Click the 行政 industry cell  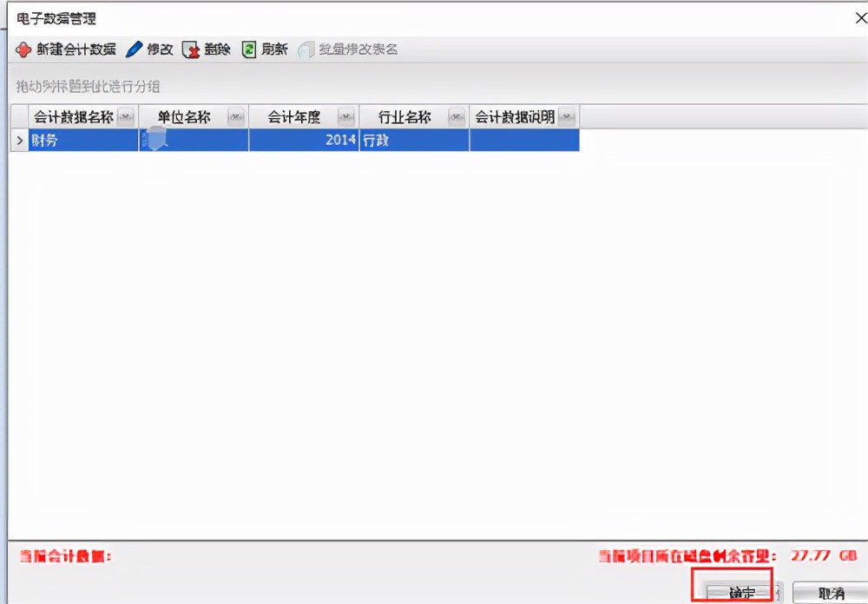pyautogui.click(x=378, y=140)
